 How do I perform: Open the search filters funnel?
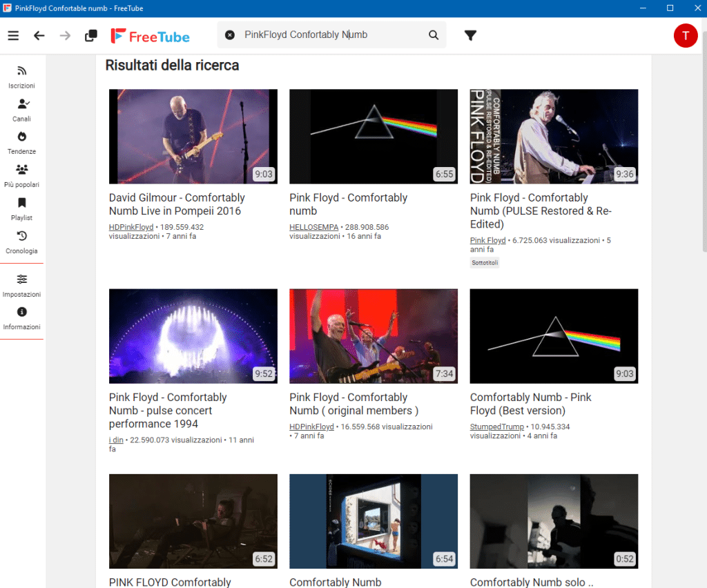point(470,35)
